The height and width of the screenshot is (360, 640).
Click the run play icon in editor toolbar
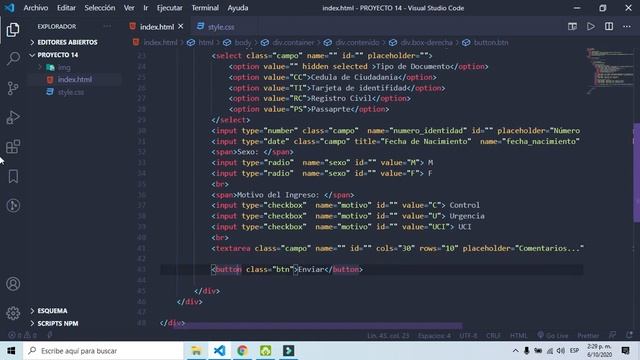point(591,27)
